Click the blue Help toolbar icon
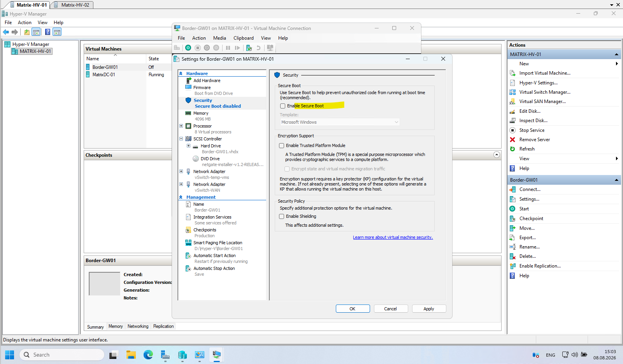Viewport: 623px width, 364px height. click(47, 32)
